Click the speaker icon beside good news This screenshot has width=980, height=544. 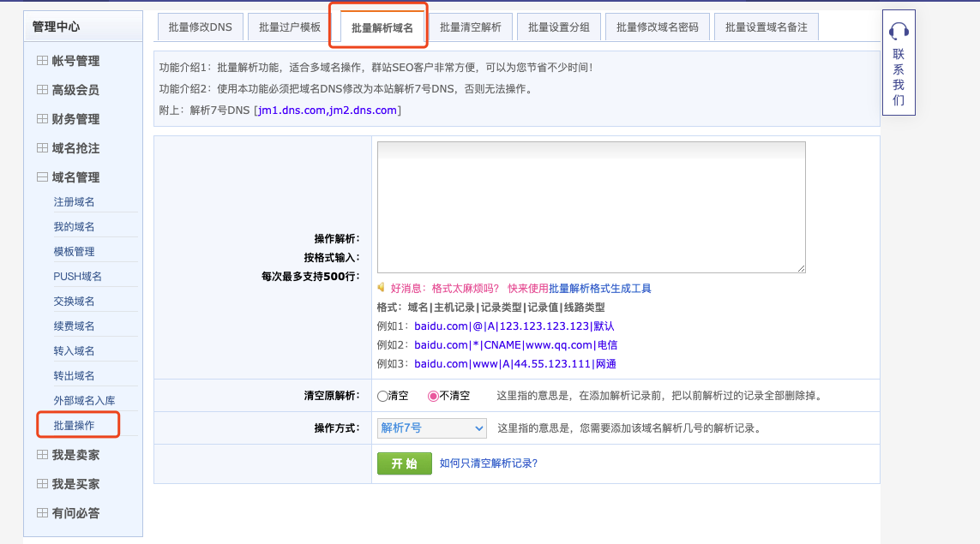pyautogui.click(x=382, y=288)
